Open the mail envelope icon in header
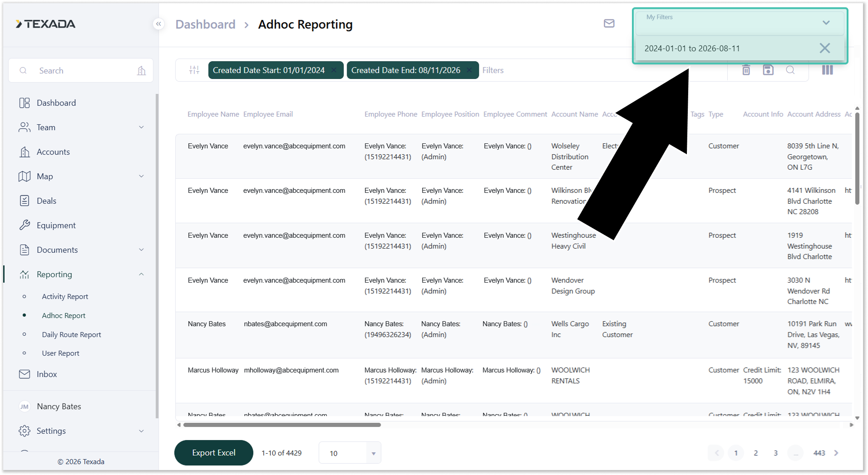The height and width of the screenshot is (475, 868). 609,24
